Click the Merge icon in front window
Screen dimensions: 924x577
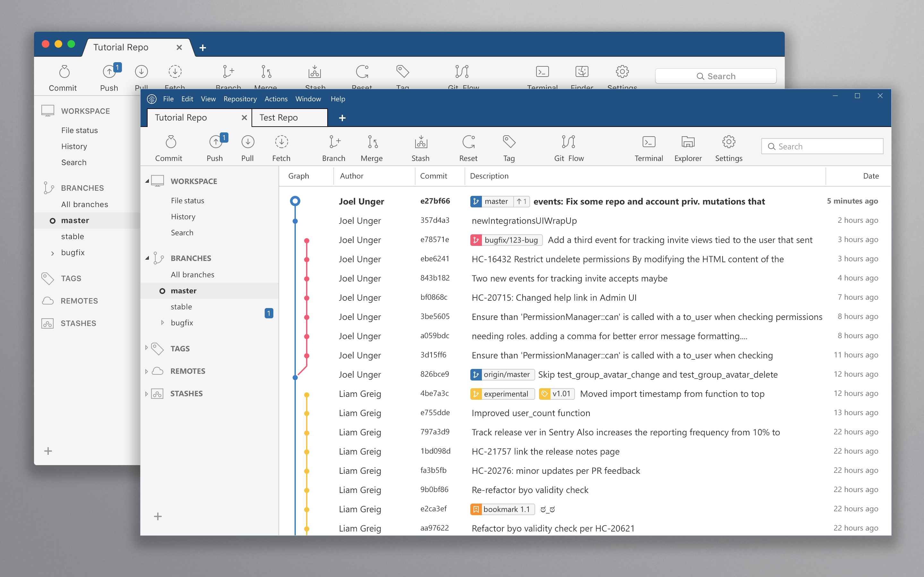point(372,142)
